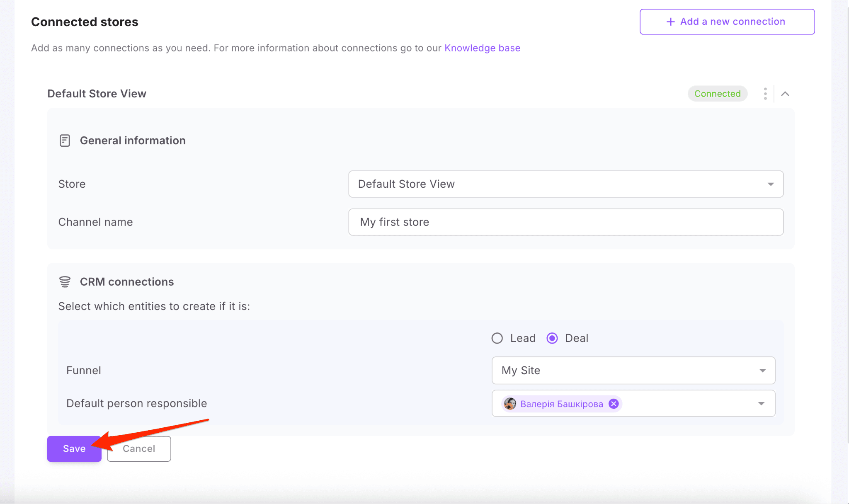Viewport: 849px width, 504px height.
Task: Open the Default person responsible dropdown arrow
Action: [x=761, y=404]
